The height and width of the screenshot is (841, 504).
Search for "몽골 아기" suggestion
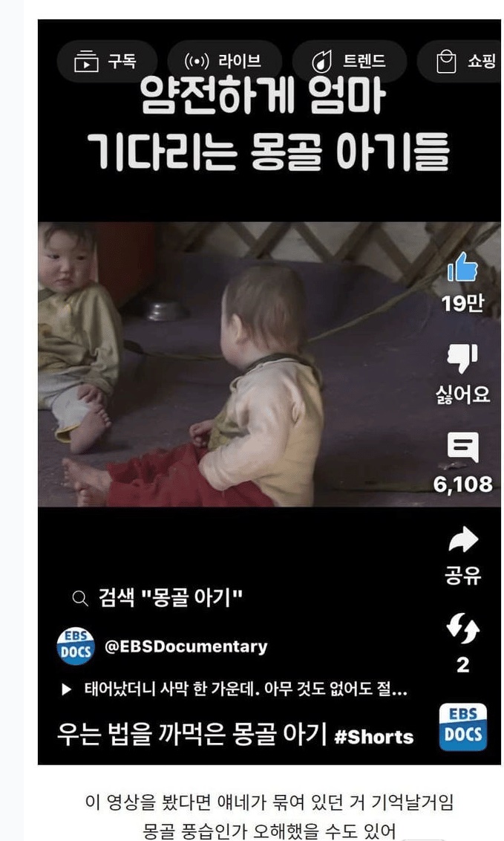point(170,597)
